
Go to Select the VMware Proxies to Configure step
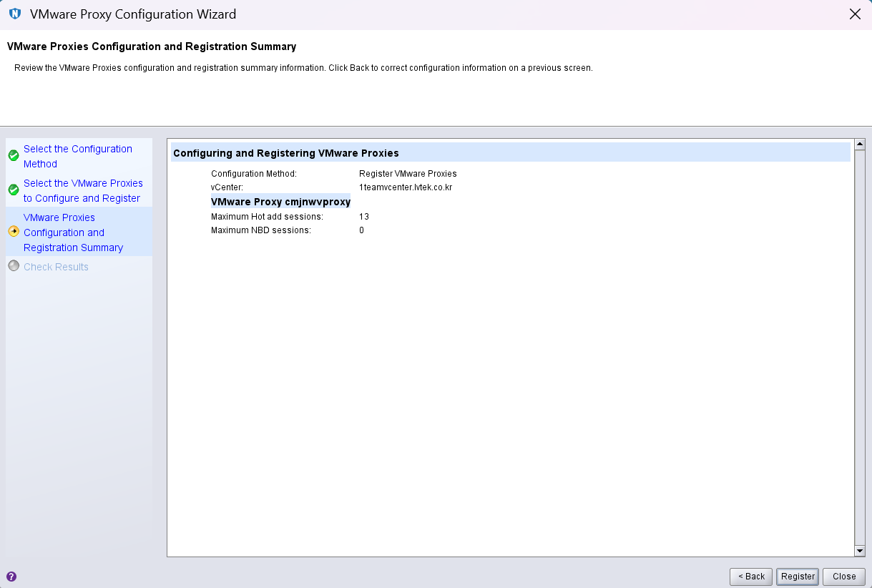pos(83,191)
